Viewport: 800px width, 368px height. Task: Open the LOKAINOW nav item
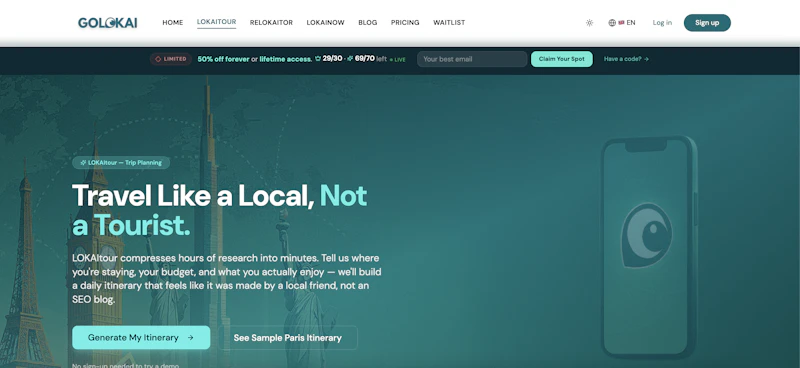click(325, 22)
